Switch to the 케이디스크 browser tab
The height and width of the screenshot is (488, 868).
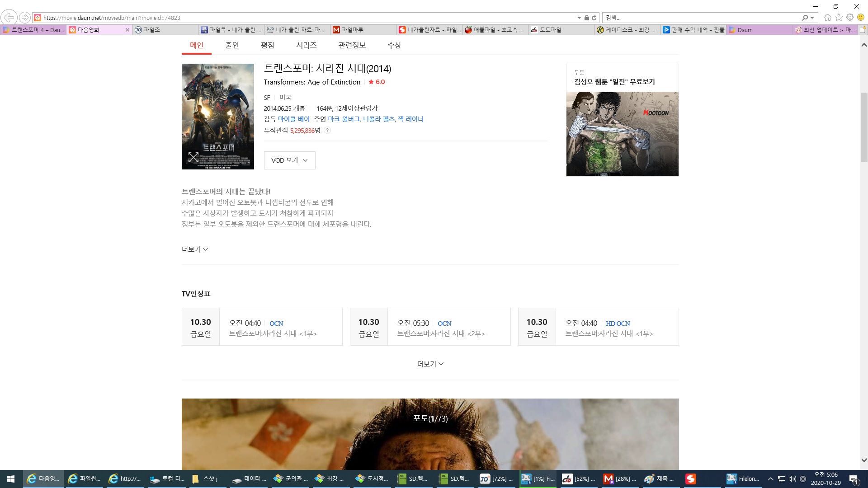coord(627,30)
